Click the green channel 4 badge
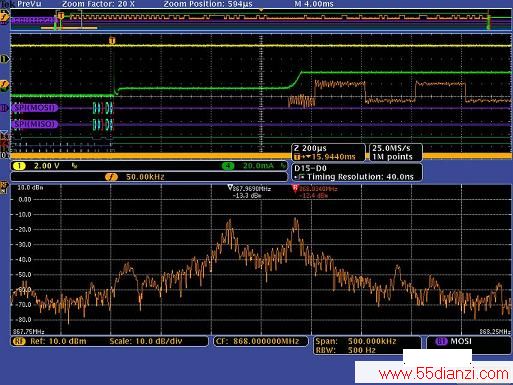 tap(228, 166)
